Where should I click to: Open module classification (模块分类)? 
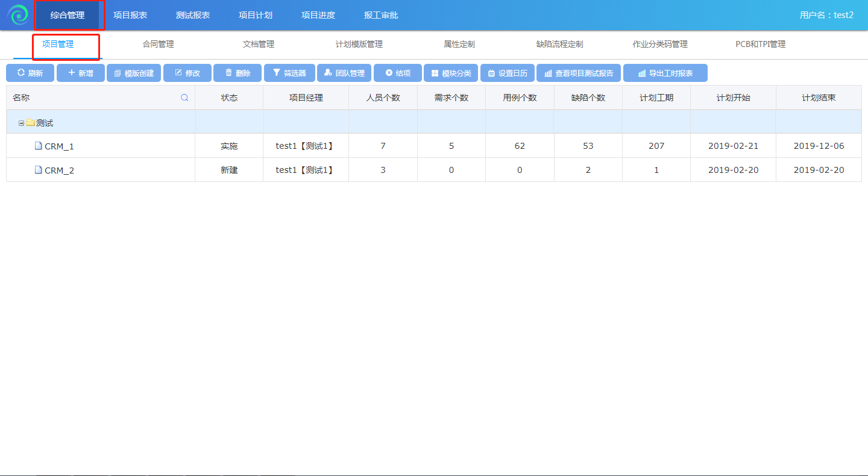[x=451, y=73]
